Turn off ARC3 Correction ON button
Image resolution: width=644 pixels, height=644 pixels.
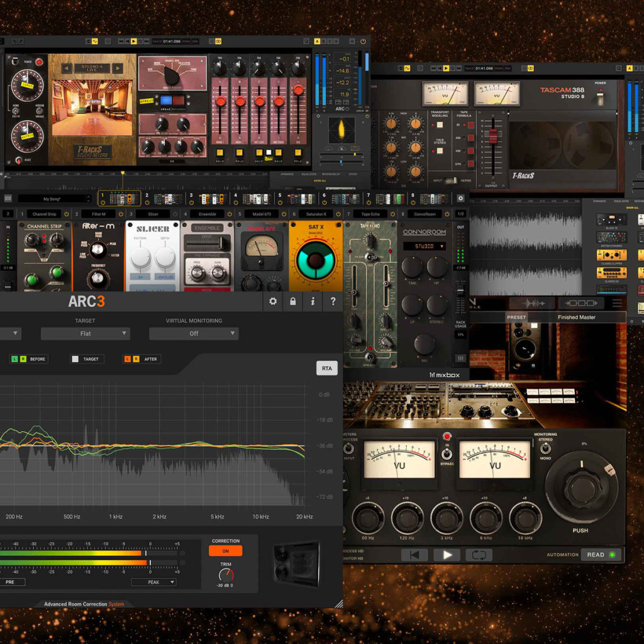226,551
